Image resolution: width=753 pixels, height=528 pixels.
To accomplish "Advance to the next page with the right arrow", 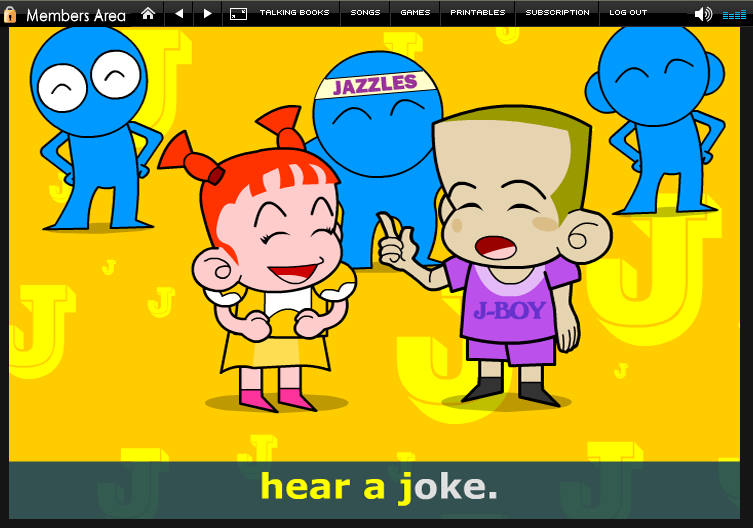I will [207, 13].
